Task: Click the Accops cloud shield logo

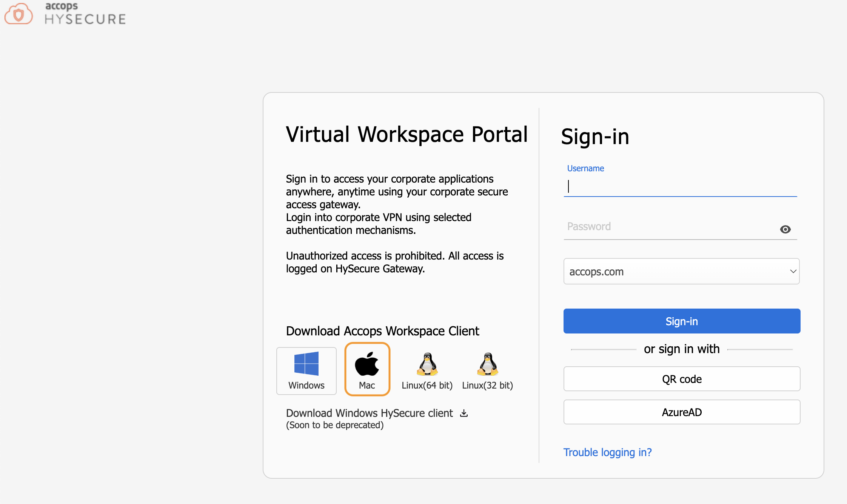Action: click(18, 14)
